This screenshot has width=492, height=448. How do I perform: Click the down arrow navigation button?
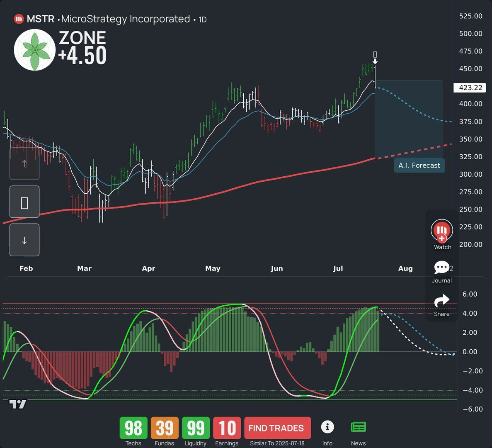click(24, 240)
